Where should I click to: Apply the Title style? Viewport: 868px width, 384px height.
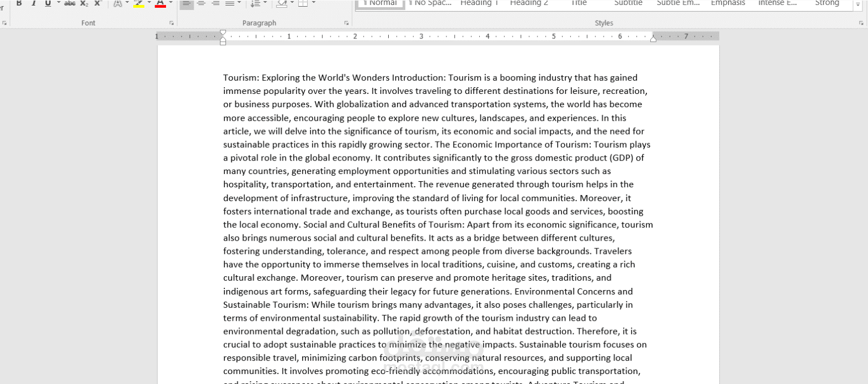point(579,3)
